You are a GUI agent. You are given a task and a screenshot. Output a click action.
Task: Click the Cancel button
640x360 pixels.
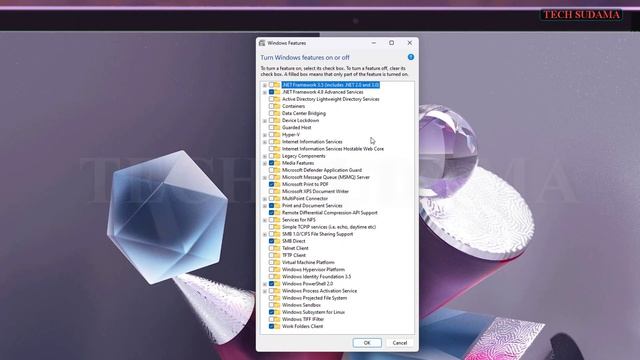click(400, 343)
